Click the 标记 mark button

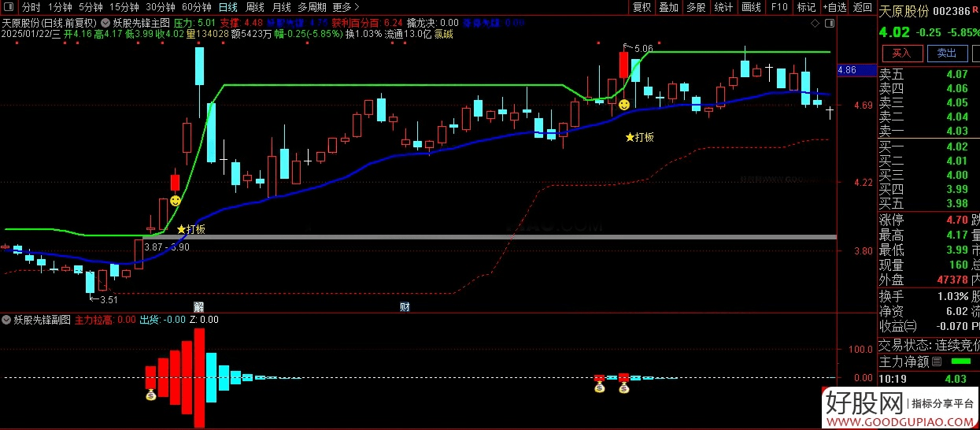point(806,7)
